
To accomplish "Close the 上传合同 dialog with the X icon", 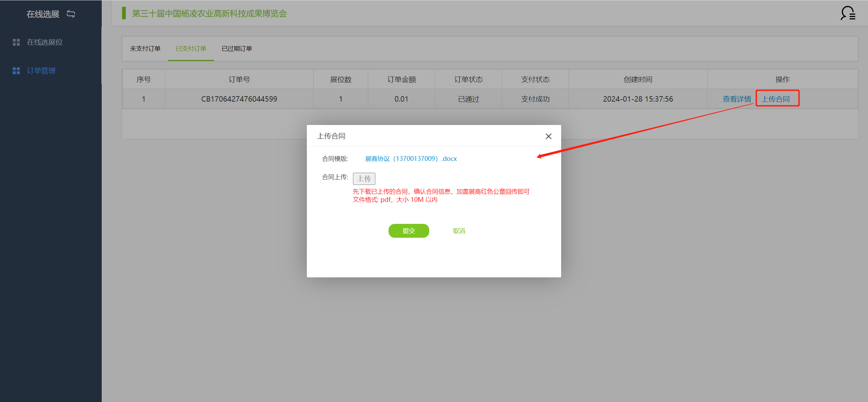I will (x=548, y=136).
